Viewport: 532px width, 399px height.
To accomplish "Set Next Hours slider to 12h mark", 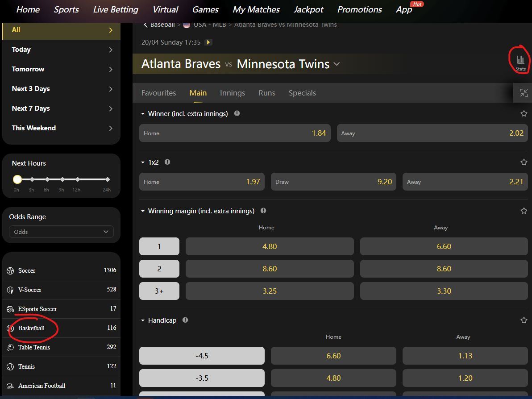I will click(78, 179).
